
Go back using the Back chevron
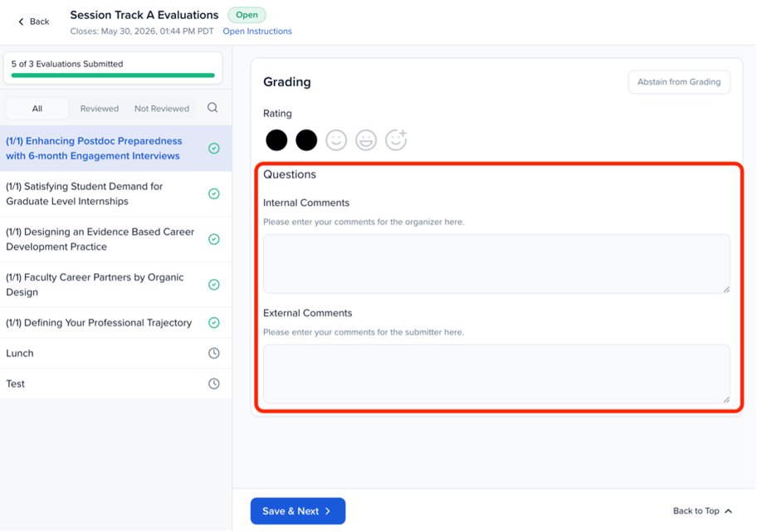[x=21, y=22]
